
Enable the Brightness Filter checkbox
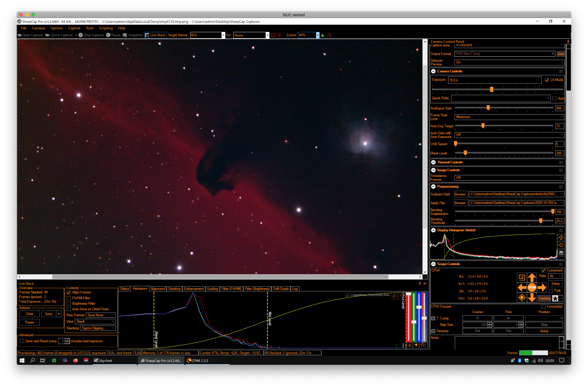click(69, 304)
